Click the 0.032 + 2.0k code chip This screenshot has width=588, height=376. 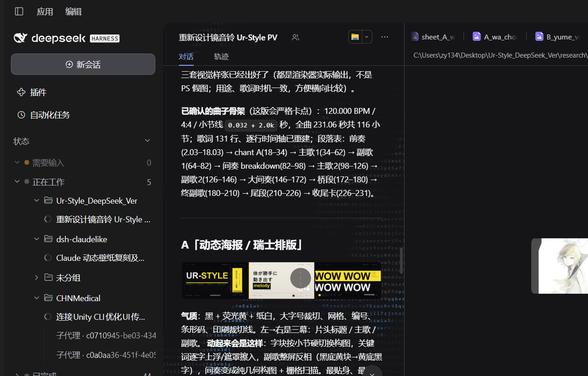[x=251, y=125]
